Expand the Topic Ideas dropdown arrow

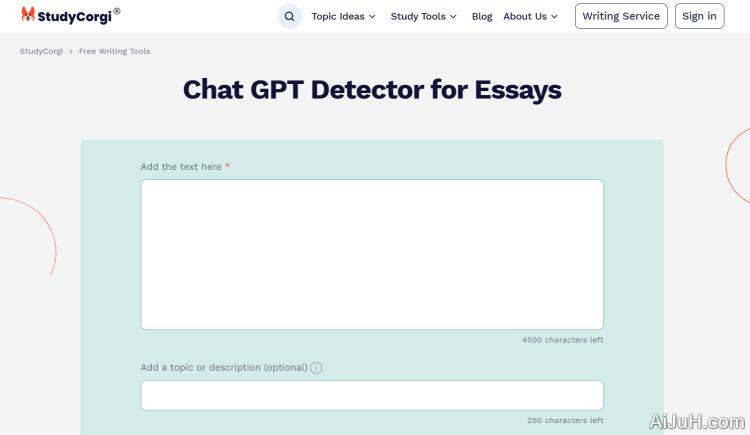pyautogui.click(x=372, y=17)
